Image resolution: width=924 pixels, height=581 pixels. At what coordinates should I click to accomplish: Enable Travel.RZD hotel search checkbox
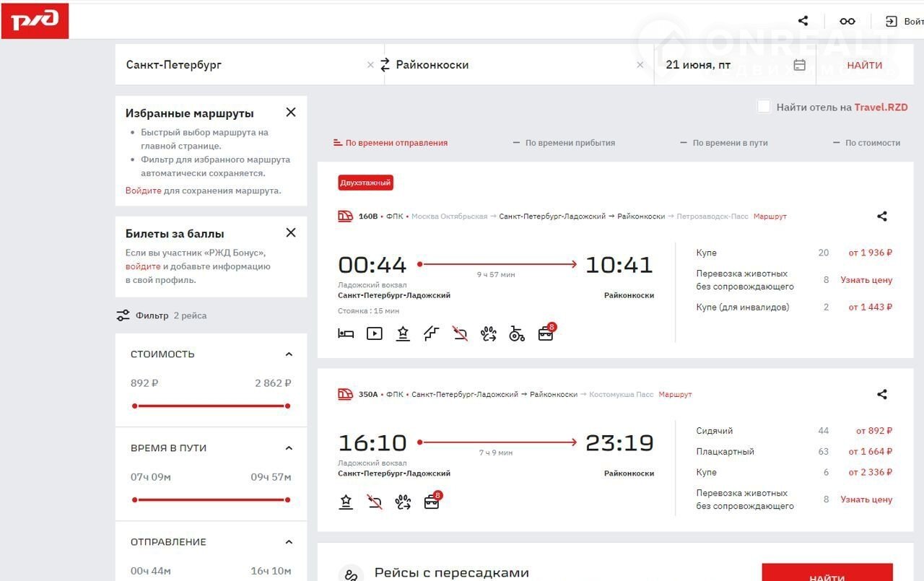coord(763,107)
